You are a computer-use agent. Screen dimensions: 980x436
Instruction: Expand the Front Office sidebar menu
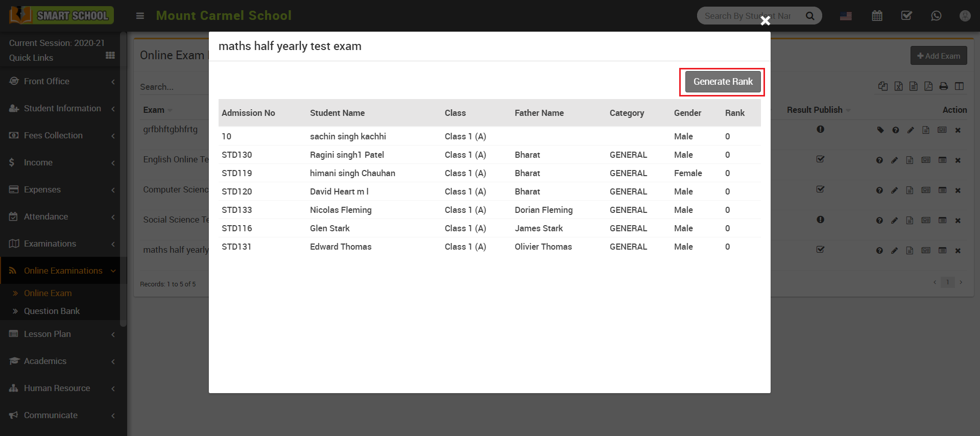61,81
